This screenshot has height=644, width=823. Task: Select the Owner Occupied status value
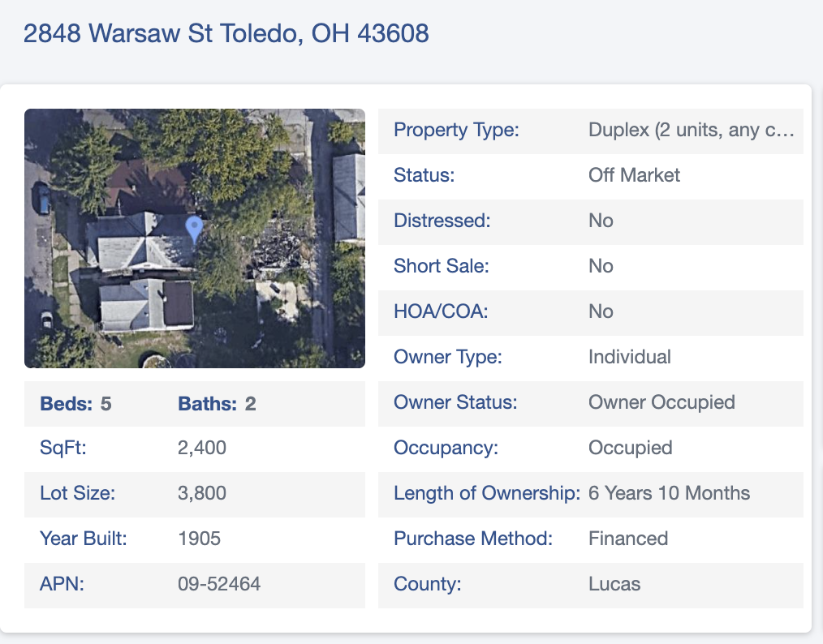click(661, 402)
